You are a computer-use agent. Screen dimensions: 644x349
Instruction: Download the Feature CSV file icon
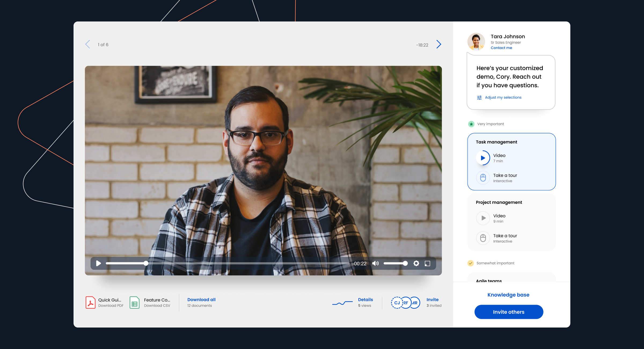(x=134, y=303)
